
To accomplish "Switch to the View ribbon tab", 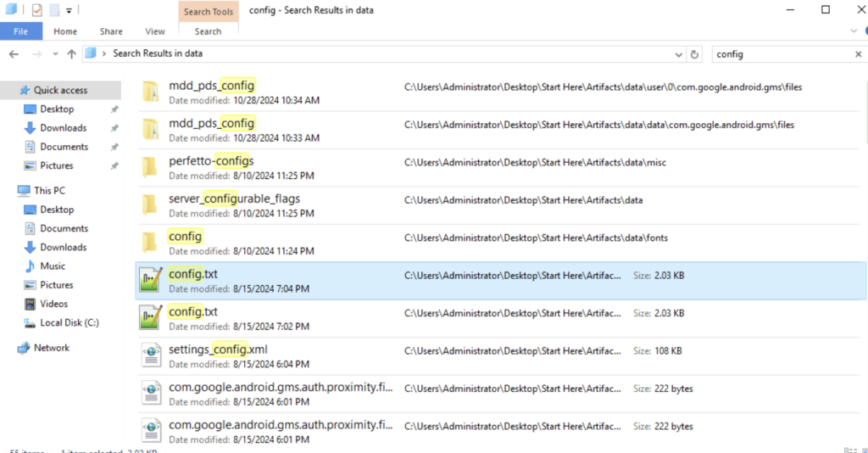I will pyautogui.click(x=155, y=31).
